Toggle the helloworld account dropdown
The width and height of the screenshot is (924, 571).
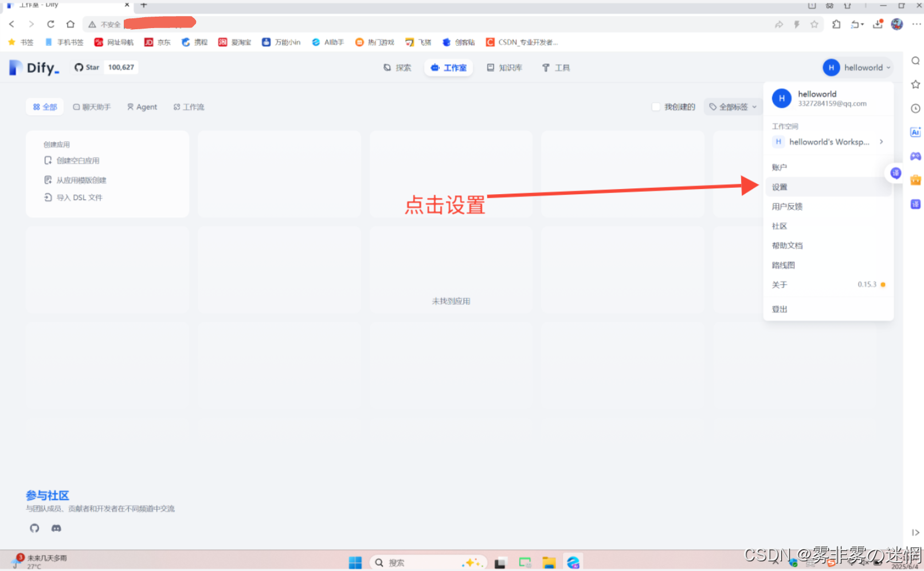[x=857, y=68]
